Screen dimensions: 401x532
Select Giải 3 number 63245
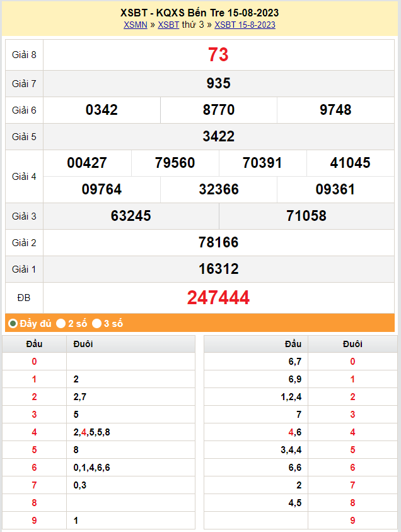click(x=131, y=216)
